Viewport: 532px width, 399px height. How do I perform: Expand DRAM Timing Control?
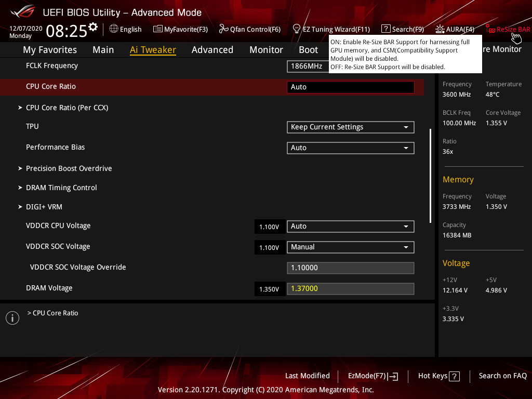(x=61, y=188)
